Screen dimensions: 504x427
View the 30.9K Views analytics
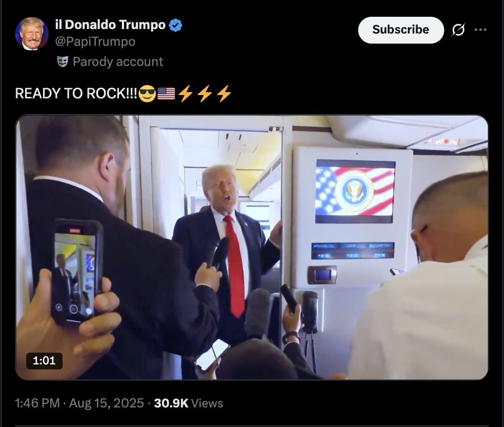188,403
